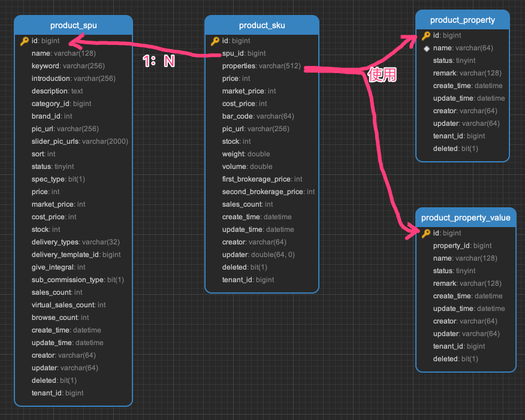
Task: Click the product_property_value primary key icon
Action: click(426, 233)
